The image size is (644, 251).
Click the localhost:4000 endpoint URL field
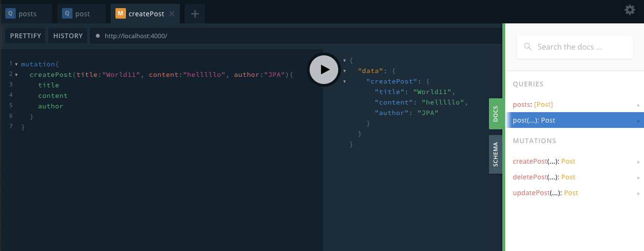point(296,36)
